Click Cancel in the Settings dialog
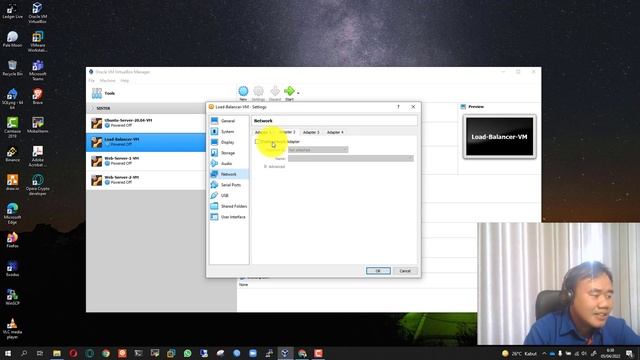This screenshot has width=640, height=360. pos(405,271)
